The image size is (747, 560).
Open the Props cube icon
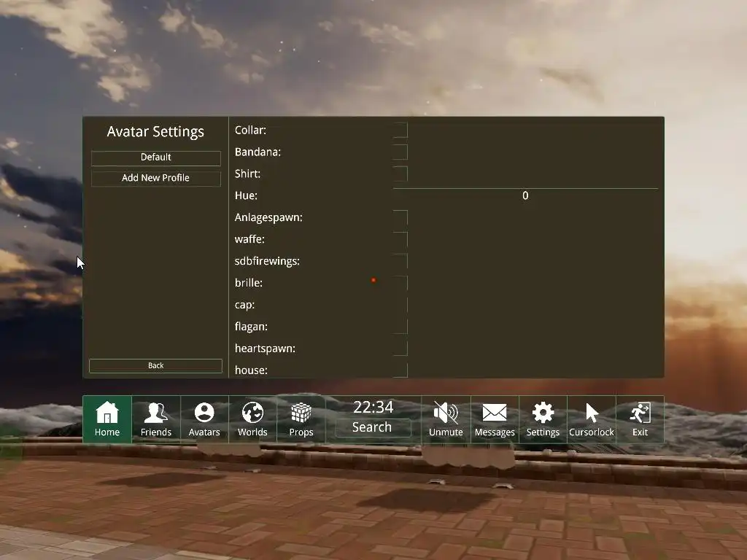[301, 419]
